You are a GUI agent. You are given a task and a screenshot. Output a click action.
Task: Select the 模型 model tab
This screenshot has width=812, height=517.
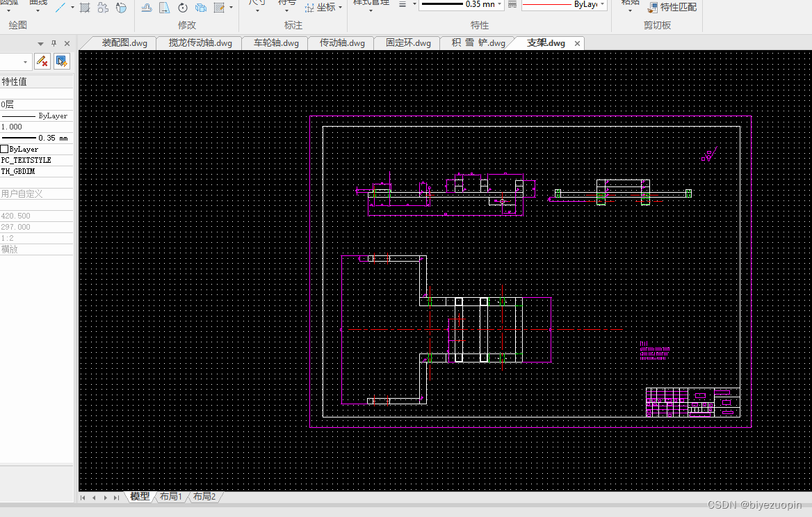pos(140,497)
